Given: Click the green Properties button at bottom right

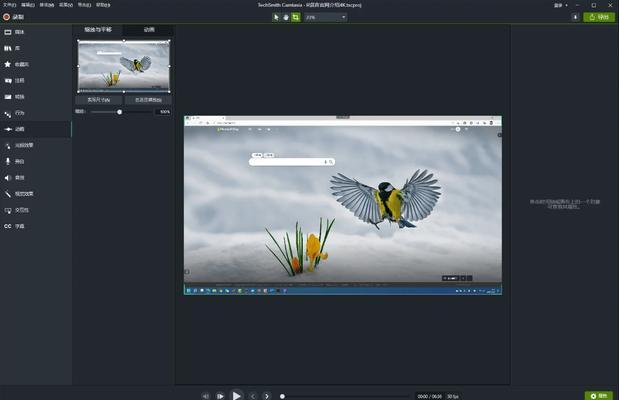Looking at the screenshot, I should [x=598, y=396].
